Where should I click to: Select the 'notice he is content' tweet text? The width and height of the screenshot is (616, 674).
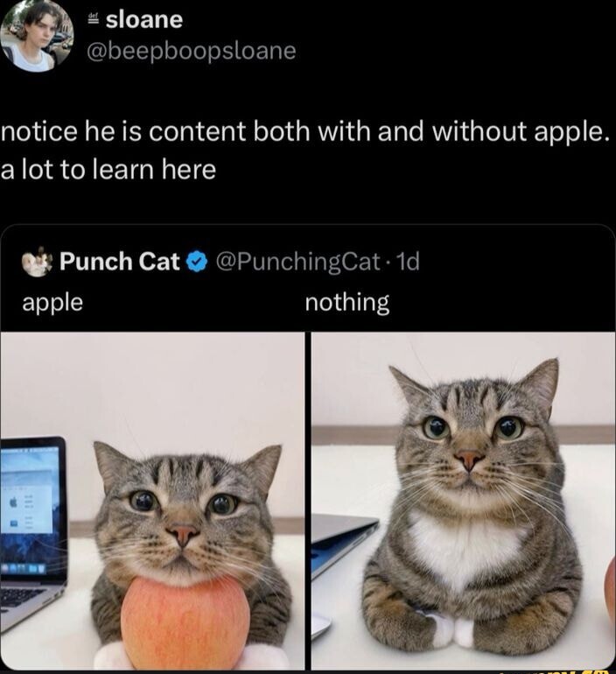pos(305,132)
